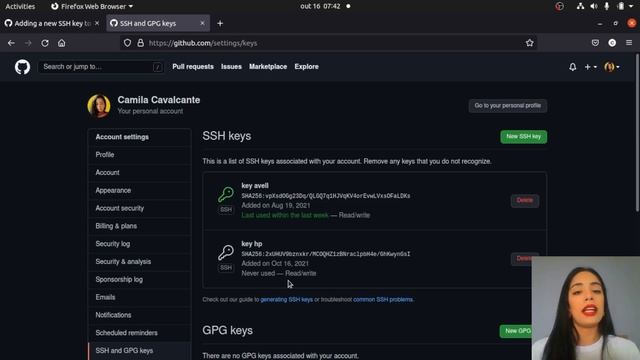The height and width of the screenshot is (360, 640).
Task: Close the SSH and GPG keys tab
Action: point(202,23)
